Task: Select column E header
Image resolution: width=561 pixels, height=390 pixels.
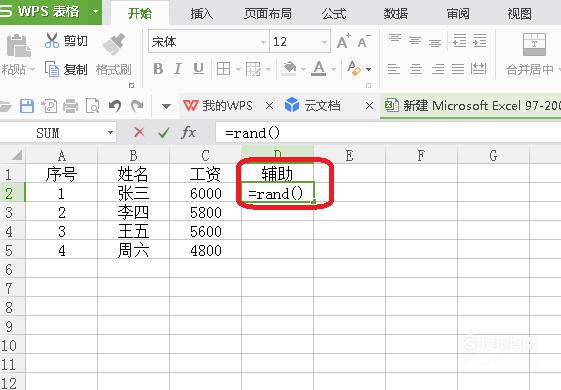Action: point(350,154)
